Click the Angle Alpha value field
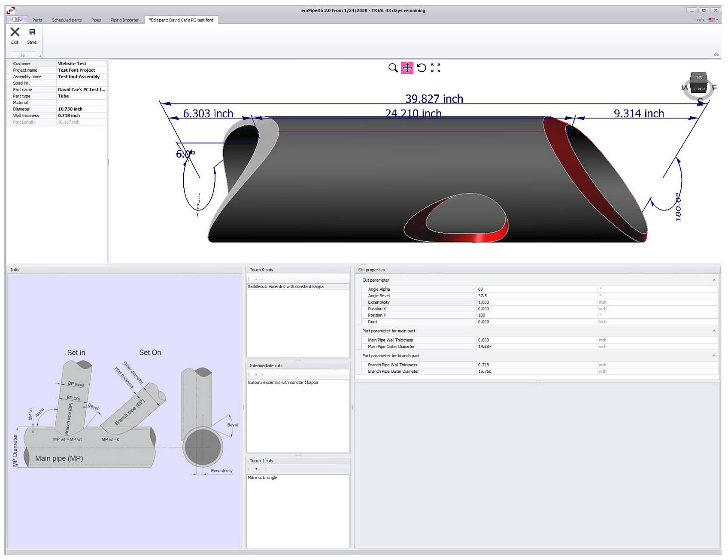Viewport: 728px width, 560px height. (x=537, y=289)
